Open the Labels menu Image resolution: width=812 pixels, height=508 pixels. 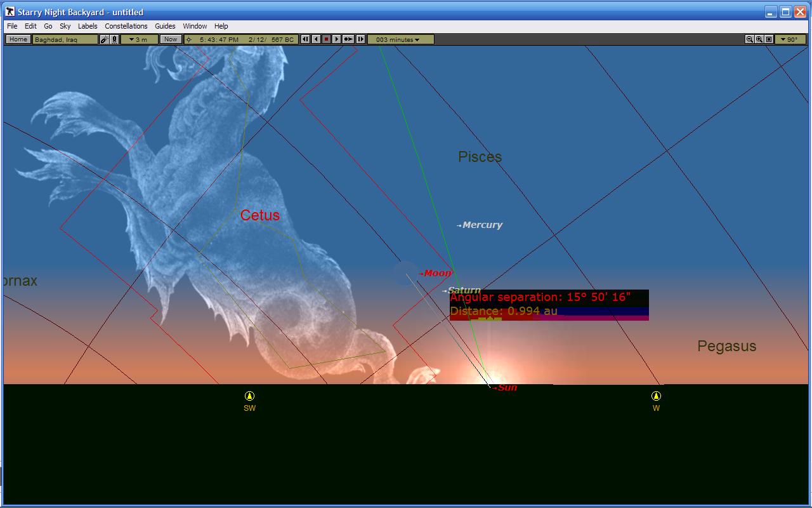click(x=88, y=26)
